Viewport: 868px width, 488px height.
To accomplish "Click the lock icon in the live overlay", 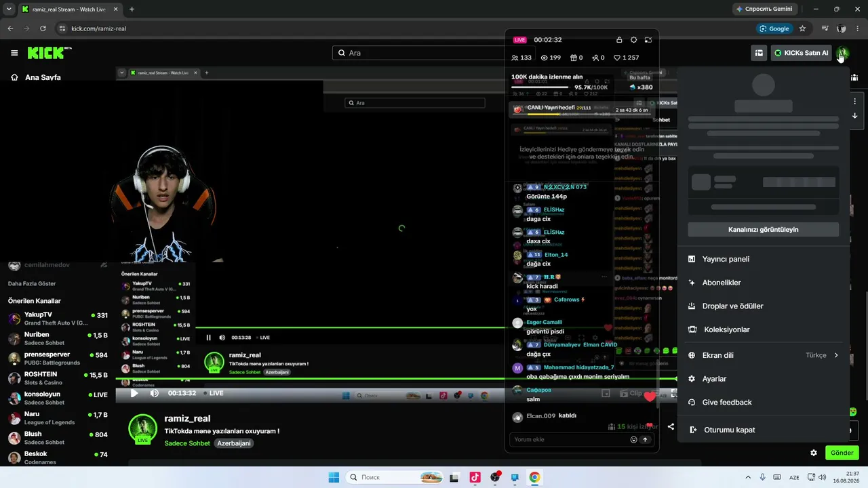I will click(x=619, y=40).
